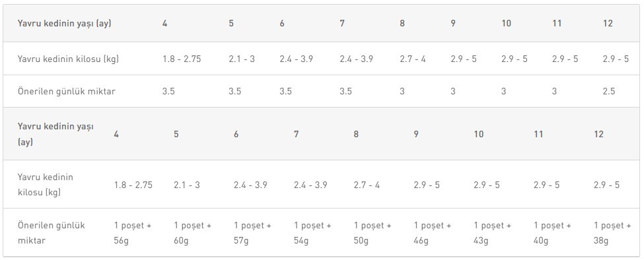Select 'Yavru kedinin kilosu (kg)' label in first table
The image size is (644, 260).
pyautogui.click(x=68, y=59)
